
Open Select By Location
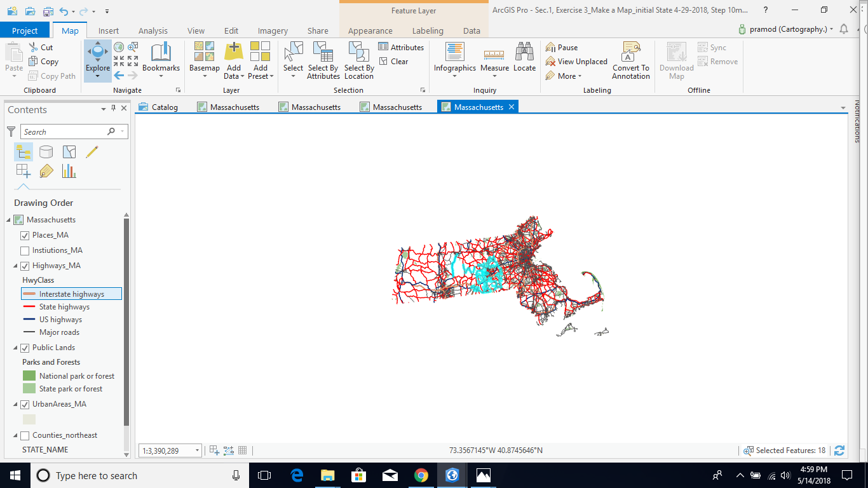tap(359, 60)
